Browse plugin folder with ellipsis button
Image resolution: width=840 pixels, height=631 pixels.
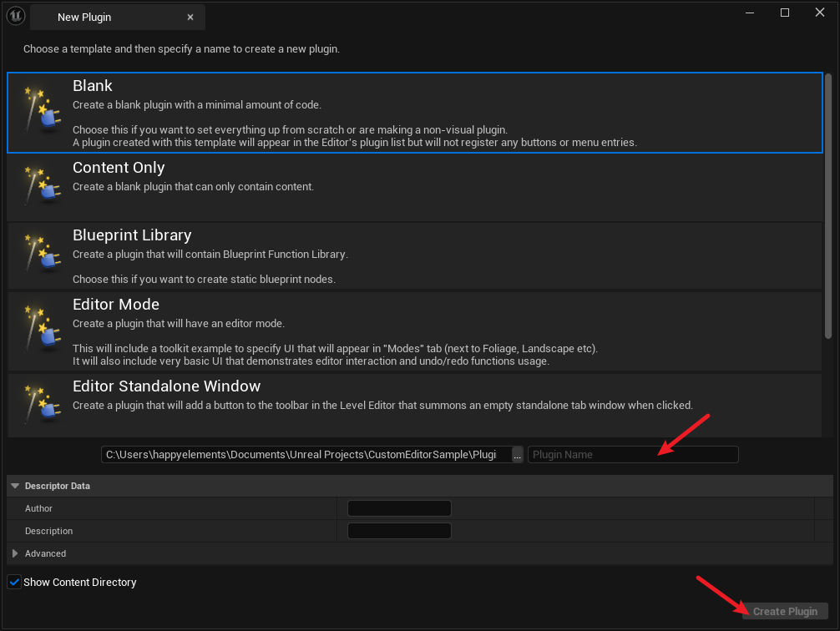point(518,455)
